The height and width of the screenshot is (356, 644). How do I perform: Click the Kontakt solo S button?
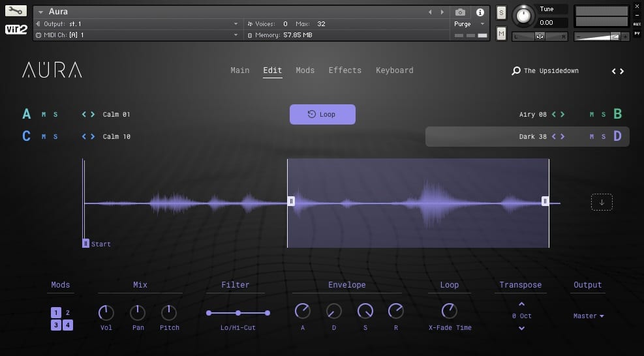501,13
